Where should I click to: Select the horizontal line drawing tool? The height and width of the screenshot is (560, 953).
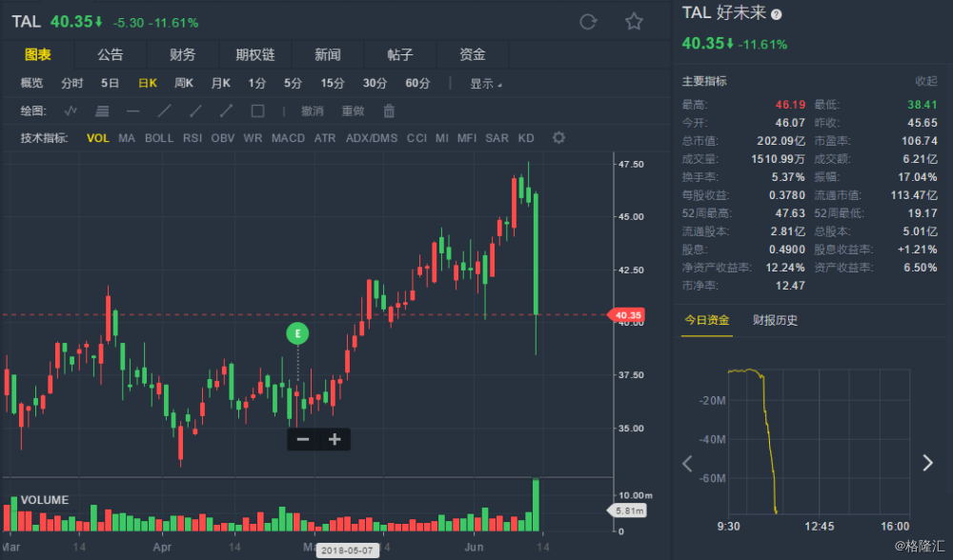tap(133, 111)
